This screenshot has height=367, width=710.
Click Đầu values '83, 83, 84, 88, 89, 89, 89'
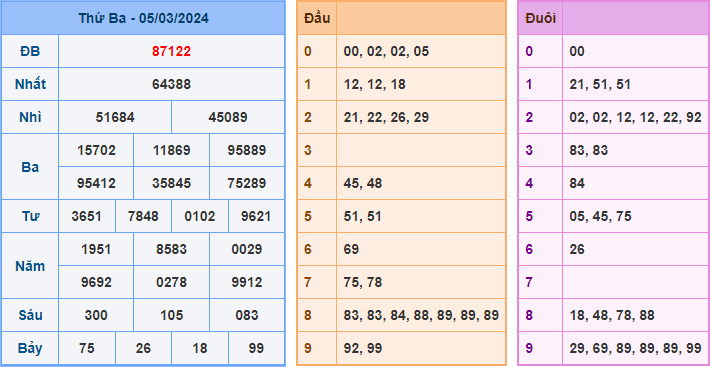(x=422, y=315)
